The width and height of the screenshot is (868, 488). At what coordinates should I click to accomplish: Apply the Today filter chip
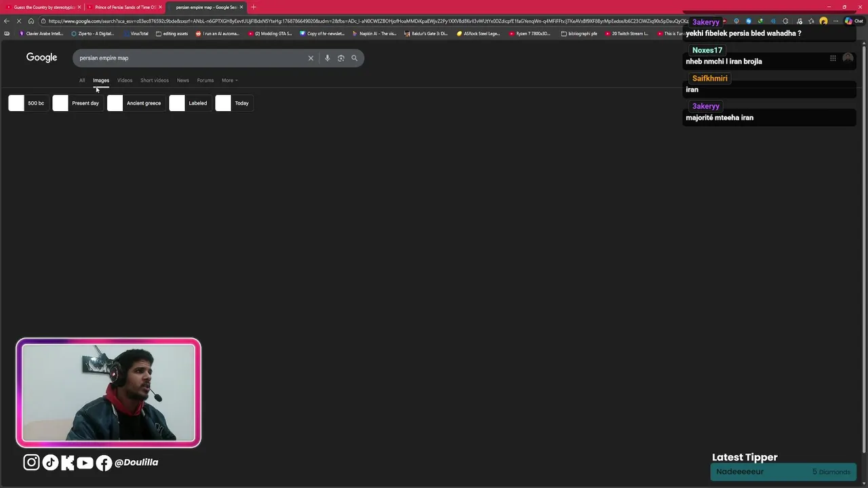tap(233, 103)
